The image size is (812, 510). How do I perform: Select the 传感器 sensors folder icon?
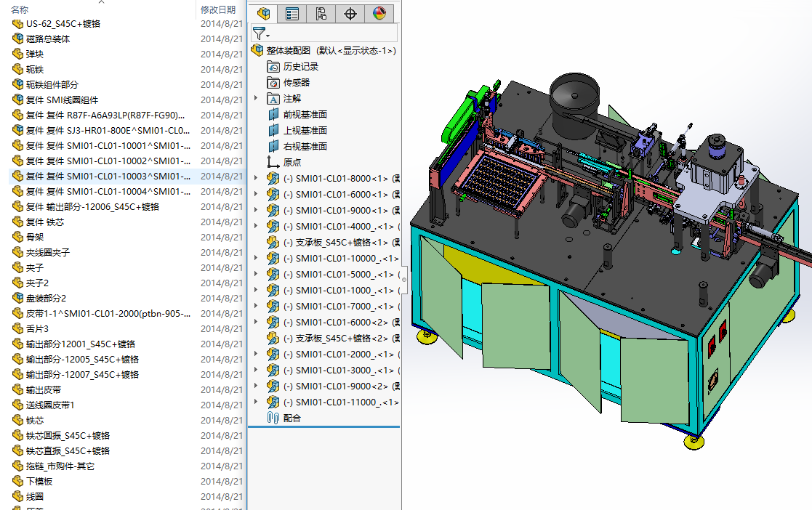tap(273, 82)
